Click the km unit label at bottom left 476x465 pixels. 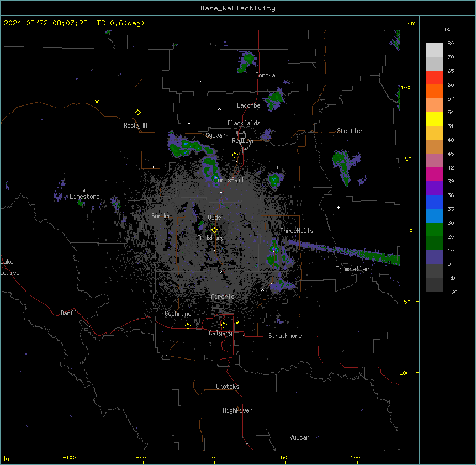coord(8,459)
